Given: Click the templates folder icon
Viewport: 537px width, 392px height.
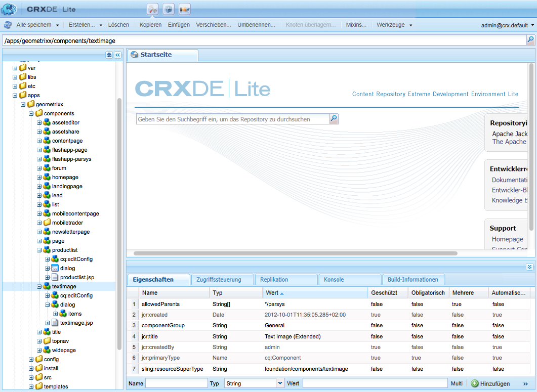Looking at the screenshot, I should click(x=39, y=386).
